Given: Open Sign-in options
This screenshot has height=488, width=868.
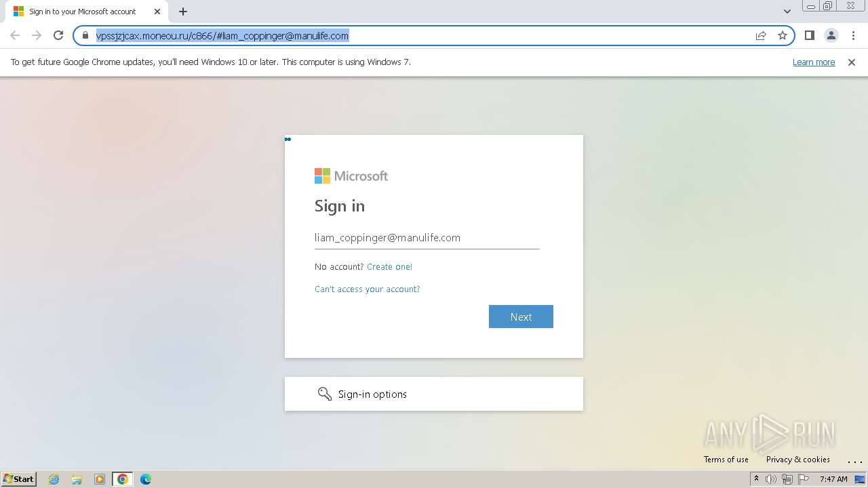Looking at the screenshot, I should pyautogui.click(x=434, y=394).
